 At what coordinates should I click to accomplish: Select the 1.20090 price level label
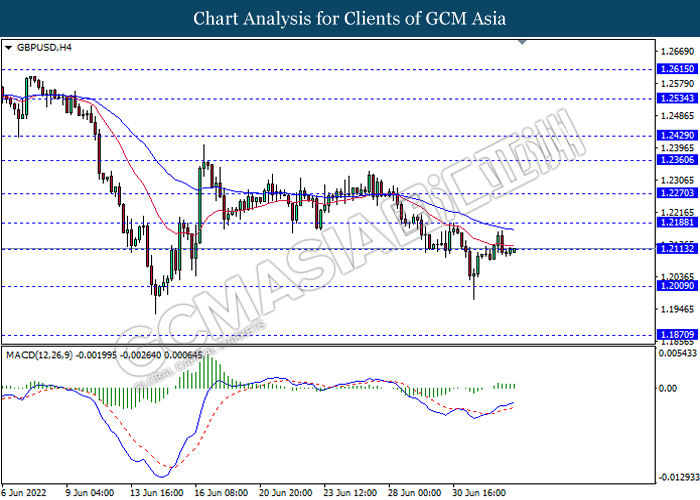[677, 286]
